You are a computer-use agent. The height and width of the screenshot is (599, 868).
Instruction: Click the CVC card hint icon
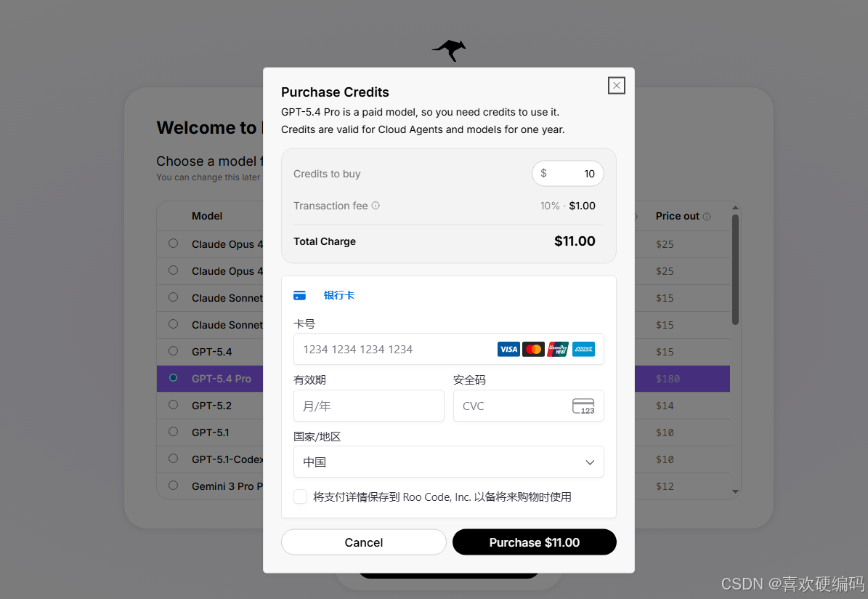click(x=583, y=406)
